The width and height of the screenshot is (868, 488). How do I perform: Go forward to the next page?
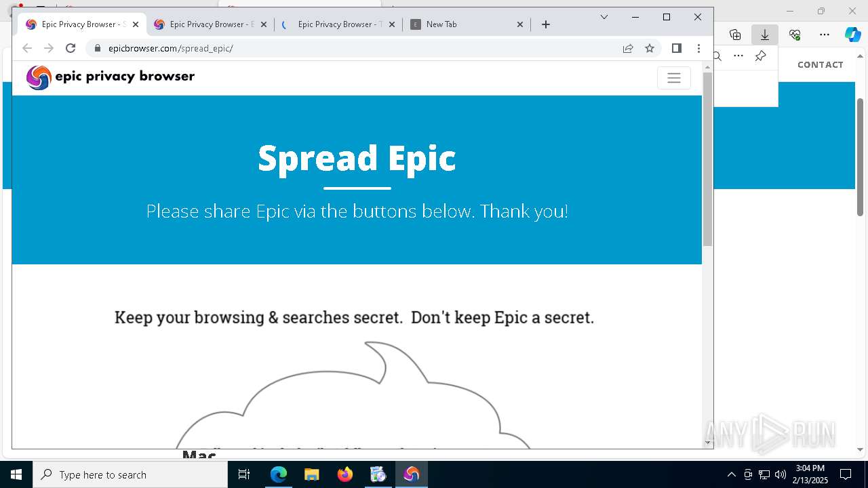coord(49,48)
